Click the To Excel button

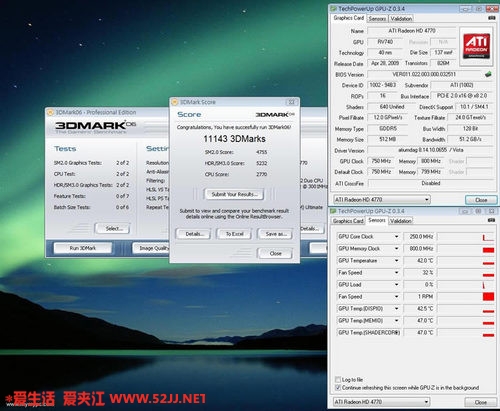234,234
